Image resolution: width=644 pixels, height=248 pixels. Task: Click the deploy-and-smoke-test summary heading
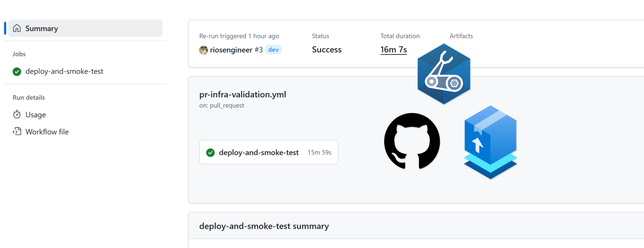click(x=264, y=226)
